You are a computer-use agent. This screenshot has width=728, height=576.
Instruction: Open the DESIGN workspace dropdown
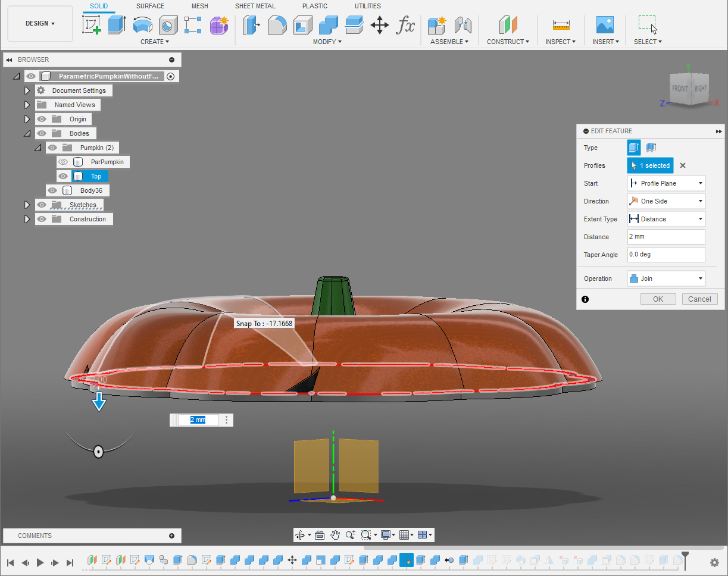point(40,24)
